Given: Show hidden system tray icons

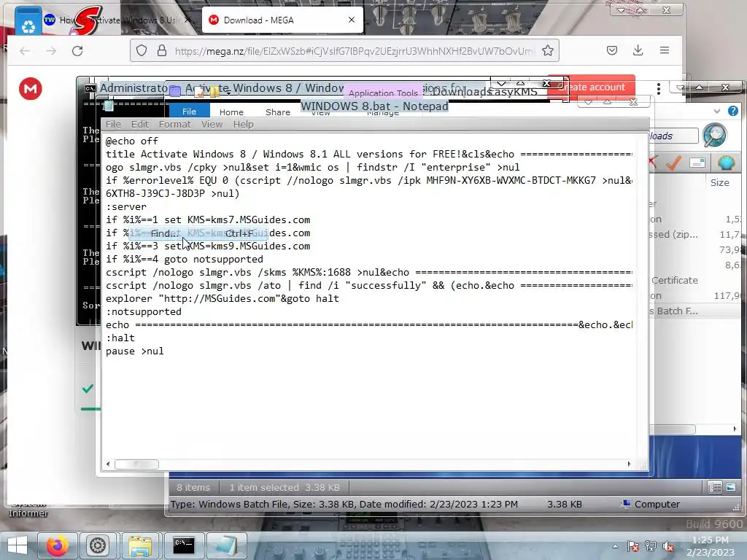Looking at the screenshot, I should 616,546.
